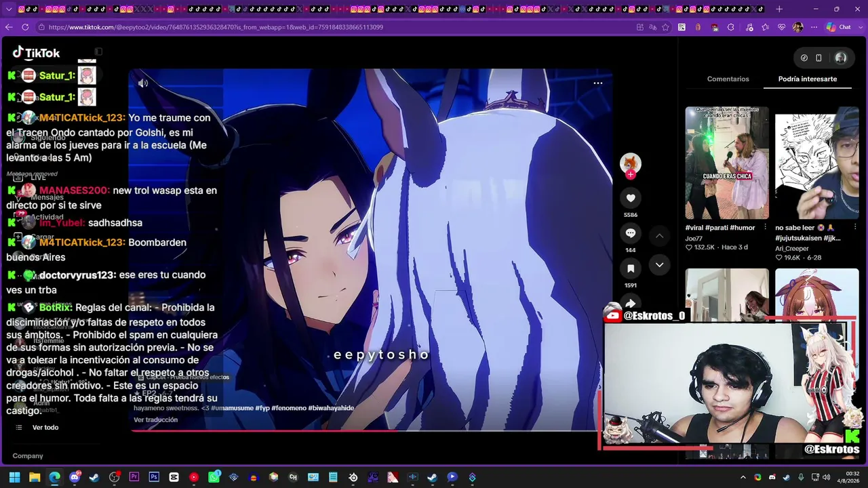868x488 pixels.
Task: Open the media control music icon
Action: click(x=749, y=27)
